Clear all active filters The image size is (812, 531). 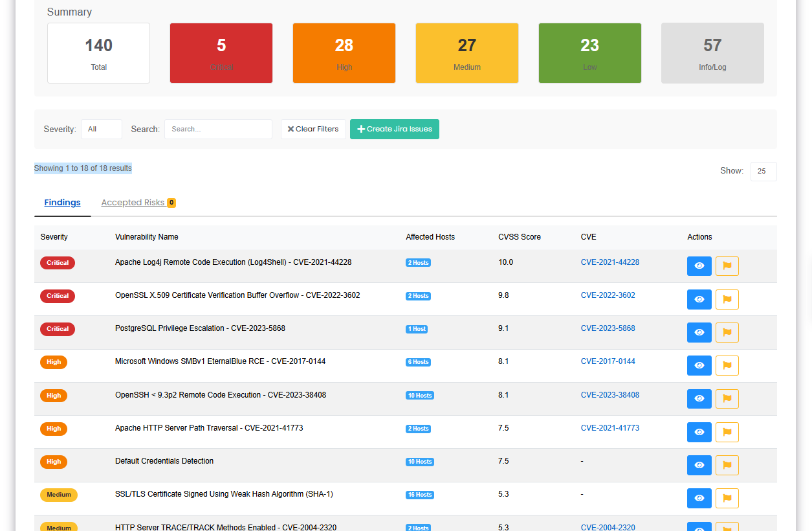tap(313, 129)
